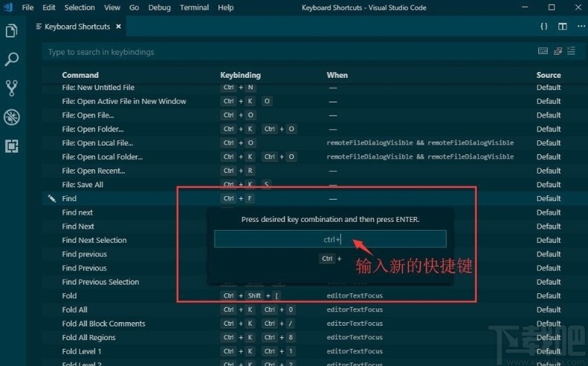Open the View menu

[112, 7]
